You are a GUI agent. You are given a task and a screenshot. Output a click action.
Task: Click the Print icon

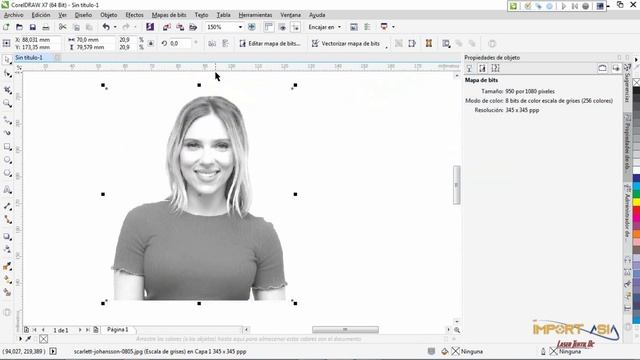point(46,27)
